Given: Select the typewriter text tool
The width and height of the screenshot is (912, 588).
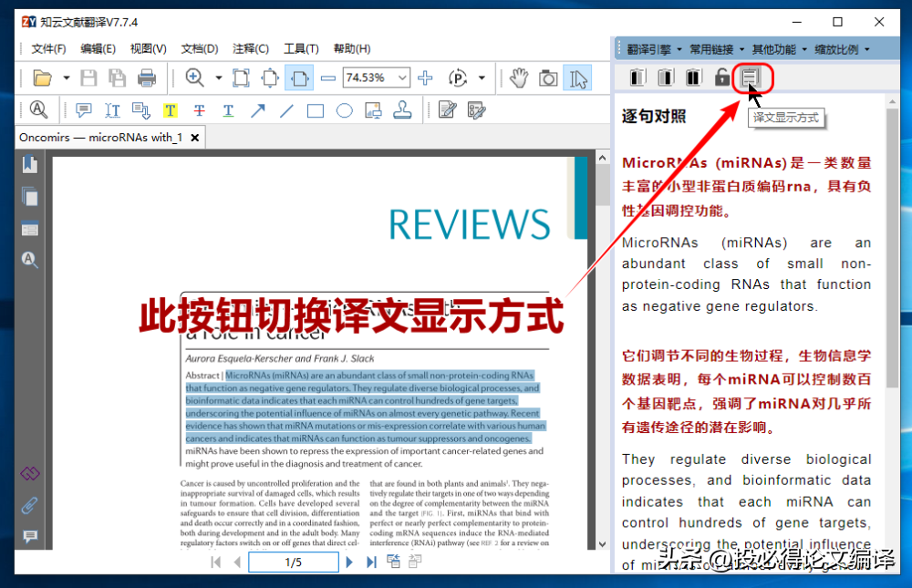Looking at the screenshot, I should [x=112, y=110].
